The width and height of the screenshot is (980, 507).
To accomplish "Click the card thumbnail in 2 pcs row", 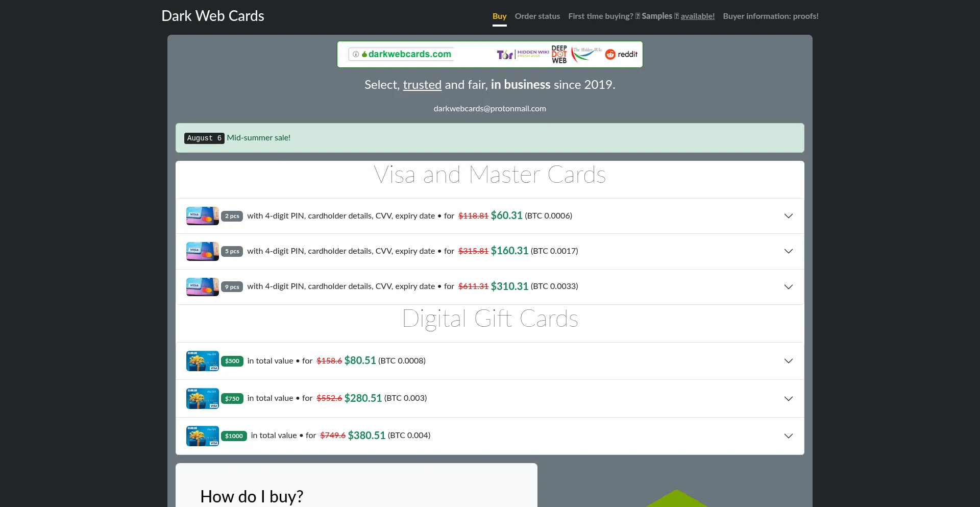I will (203, 216).
